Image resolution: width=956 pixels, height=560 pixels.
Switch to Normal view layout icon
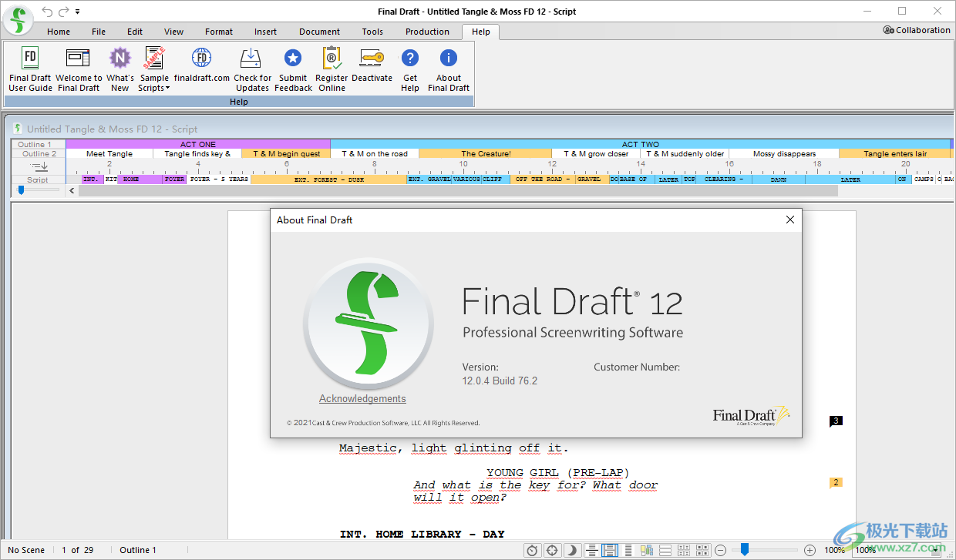591,550
